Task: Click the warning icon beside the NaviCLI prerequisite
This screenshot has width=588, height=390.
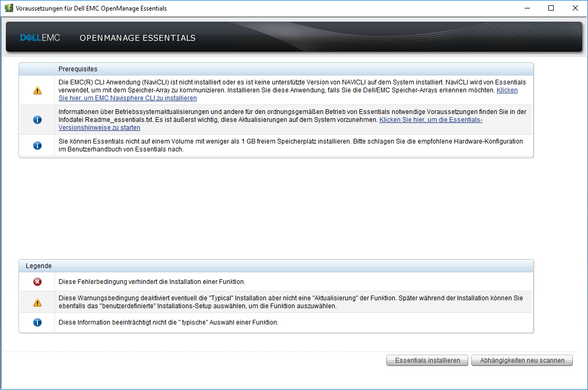Action: [x=37, y=90]
